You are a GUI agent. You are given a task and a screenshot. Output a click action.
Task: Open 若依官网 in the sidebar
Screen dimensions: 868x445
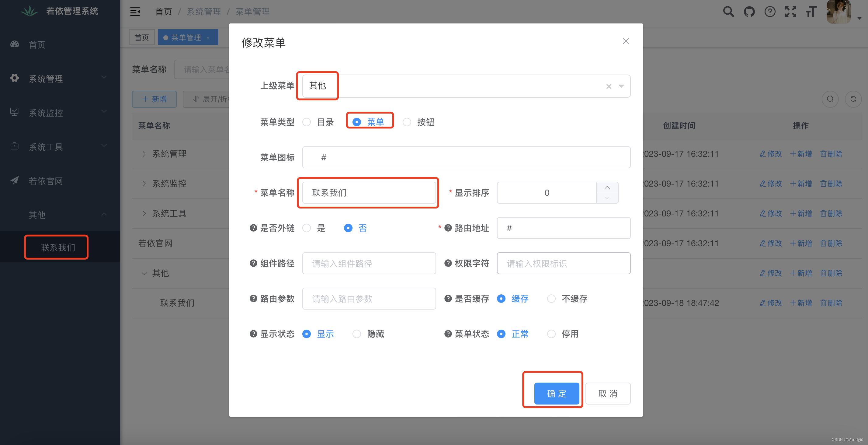click(x=60, y=181)
